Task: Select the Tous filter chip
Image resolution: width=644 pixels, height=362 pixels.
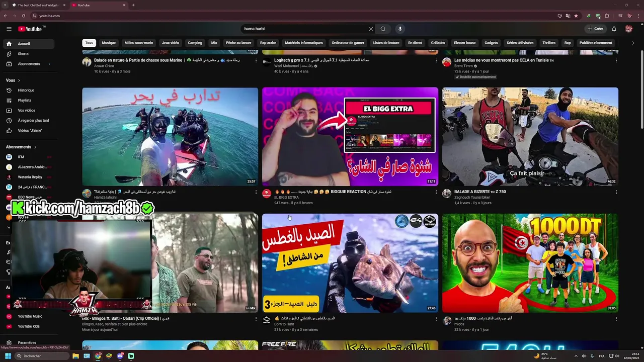Action: coord(89,43)
